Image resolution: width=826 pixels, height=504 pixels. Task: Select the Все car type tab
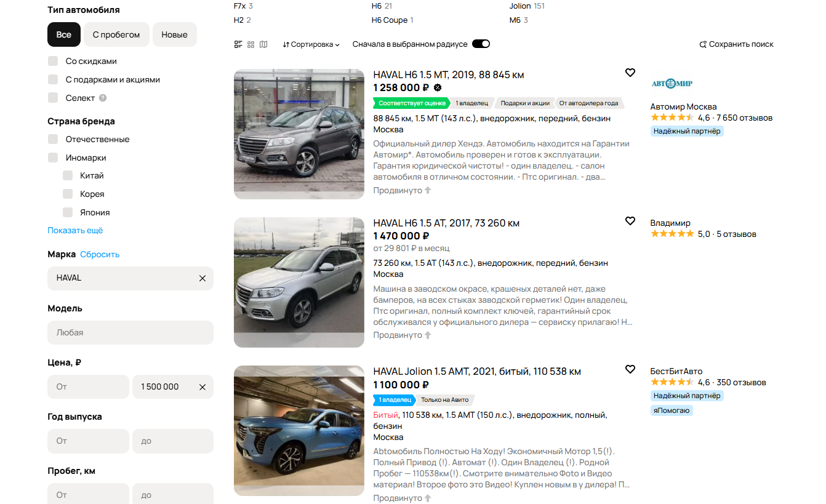click(64, 34)
